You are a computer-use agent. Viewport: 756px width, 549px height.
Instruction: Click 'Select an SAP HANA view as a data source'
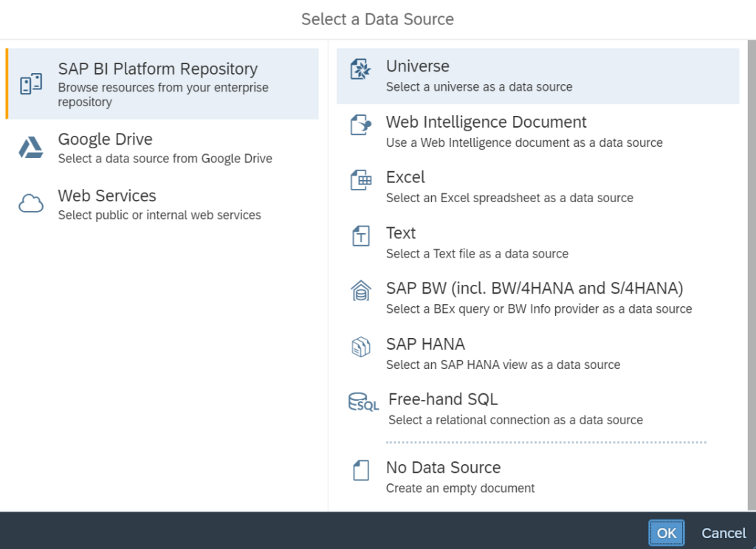[504, 365]
